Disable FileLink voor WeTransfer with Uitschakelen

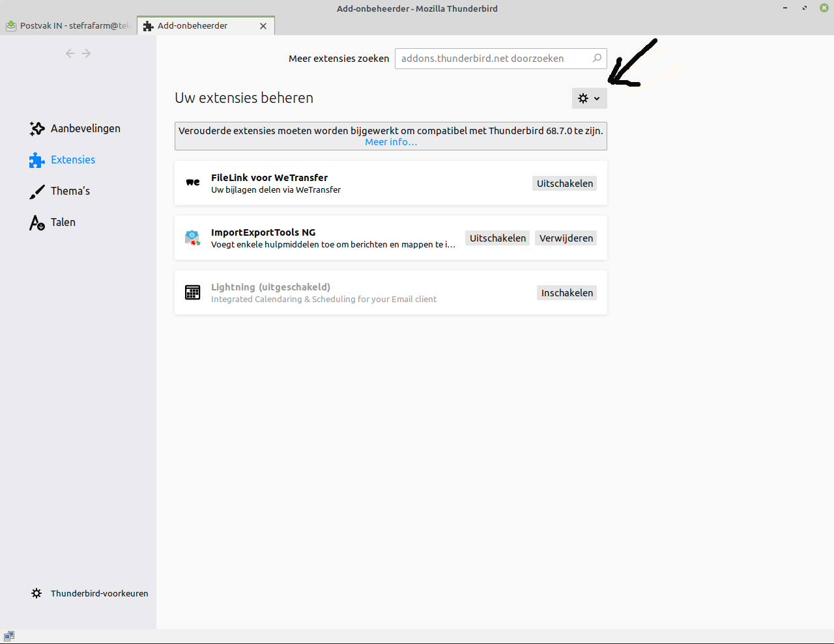565,184
